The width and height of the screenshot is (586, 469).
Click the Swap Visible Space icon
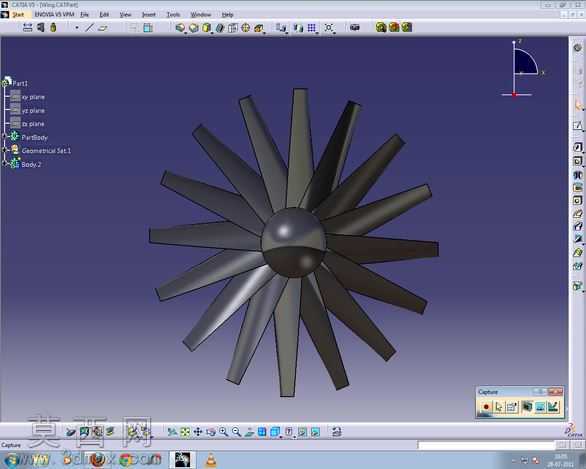coord(315,432)
